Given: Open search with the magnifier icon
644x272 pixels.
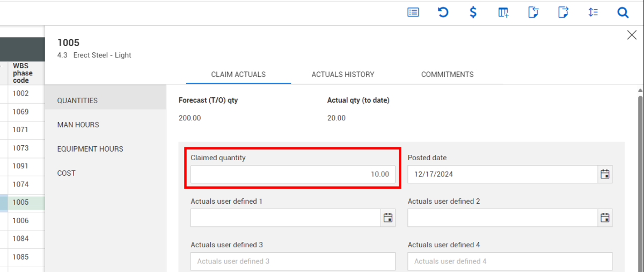Looking at the screenshot, I should (623, 12).
